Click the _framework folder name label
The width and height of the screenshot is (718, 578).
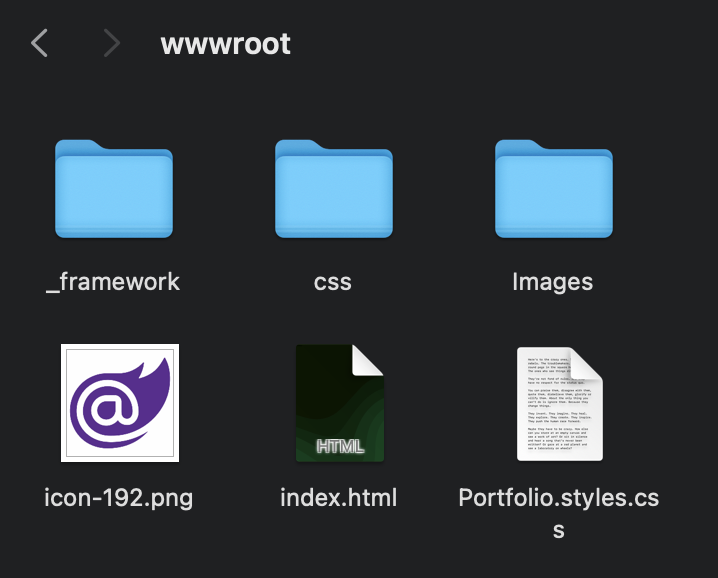[x=113, y=282]
